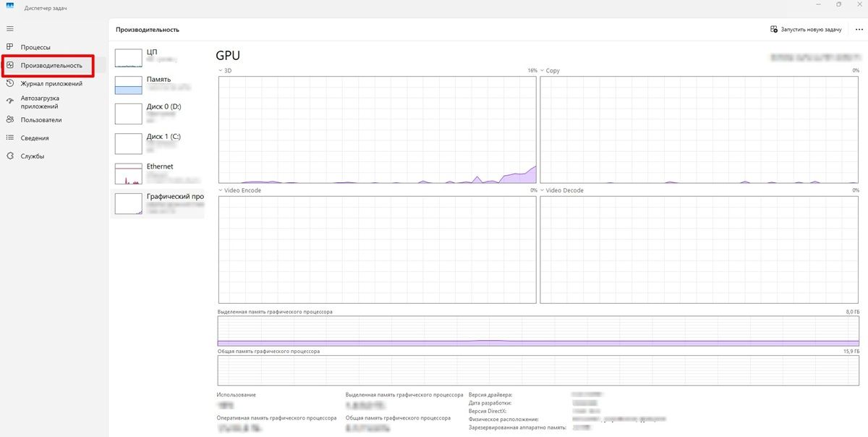Screen dimensions: 868x437
Task: Click the Производительность page header title
Action: (148, 30)
